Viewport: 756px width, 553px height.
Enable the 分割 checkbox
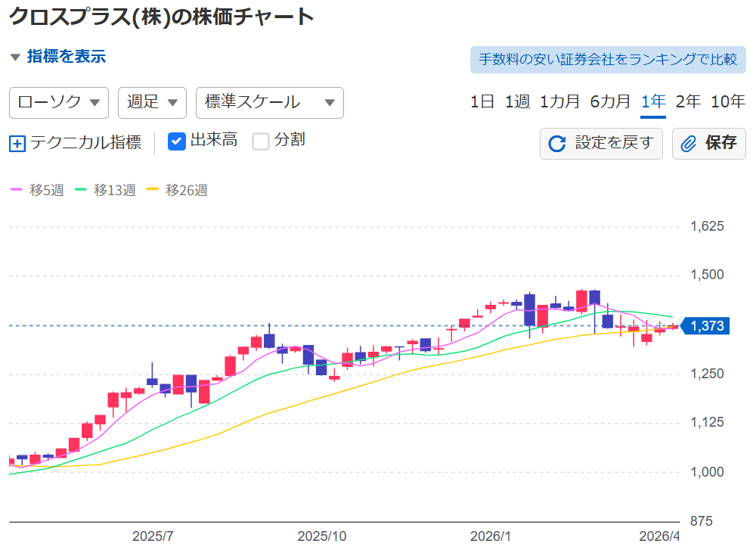point(261,141)
